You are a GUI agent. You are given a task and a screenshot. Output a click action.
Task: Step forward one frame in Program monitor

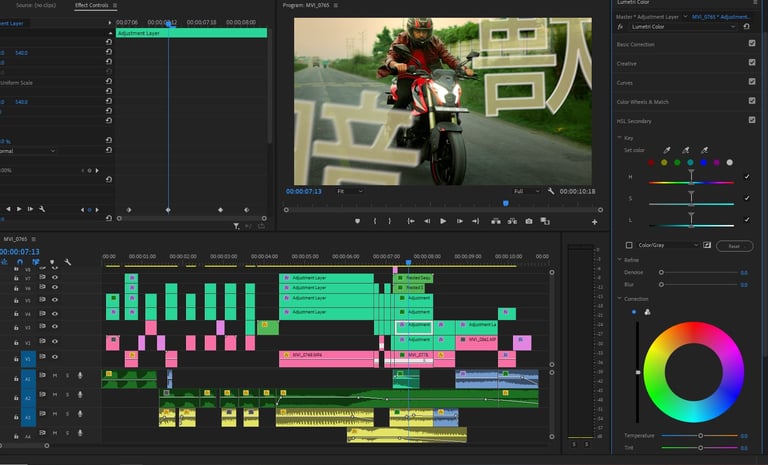click(x=459, y=221)
